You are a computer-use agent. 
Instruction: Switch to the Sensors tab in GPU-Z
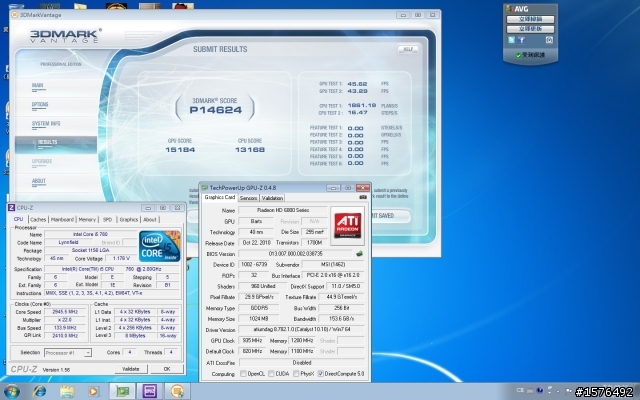248,198
